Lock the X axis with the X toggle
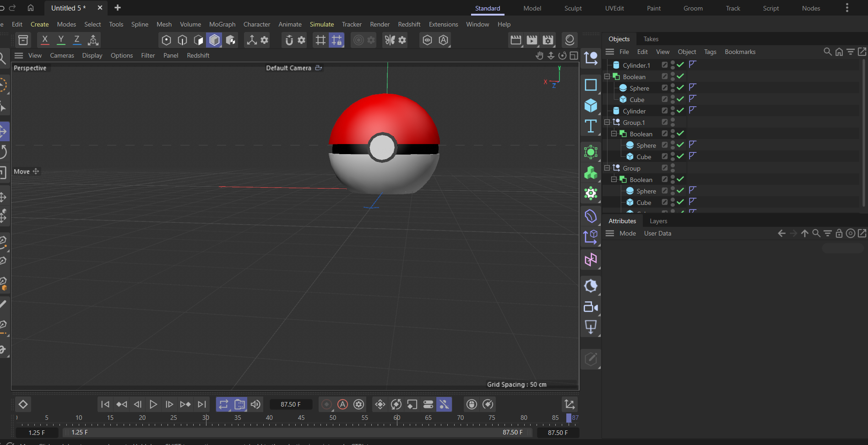 tap(44, 40)
